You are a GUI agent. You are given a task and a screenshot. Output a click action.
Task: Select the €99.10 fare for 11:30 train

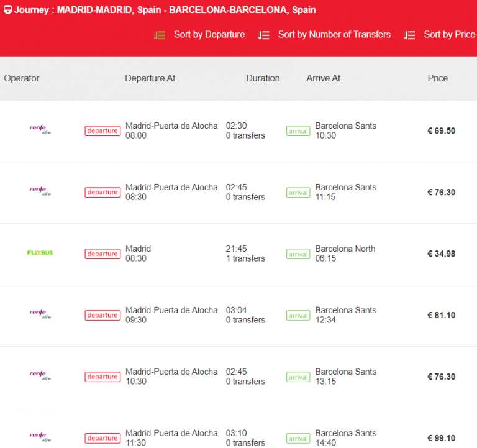(441, 438)
